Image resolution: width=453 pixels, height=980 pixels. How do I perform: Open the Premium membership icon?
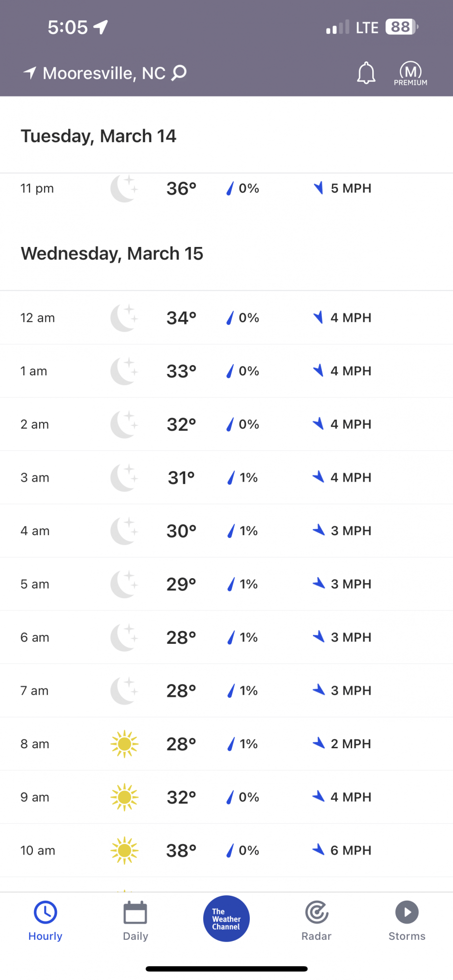[410, 73]
